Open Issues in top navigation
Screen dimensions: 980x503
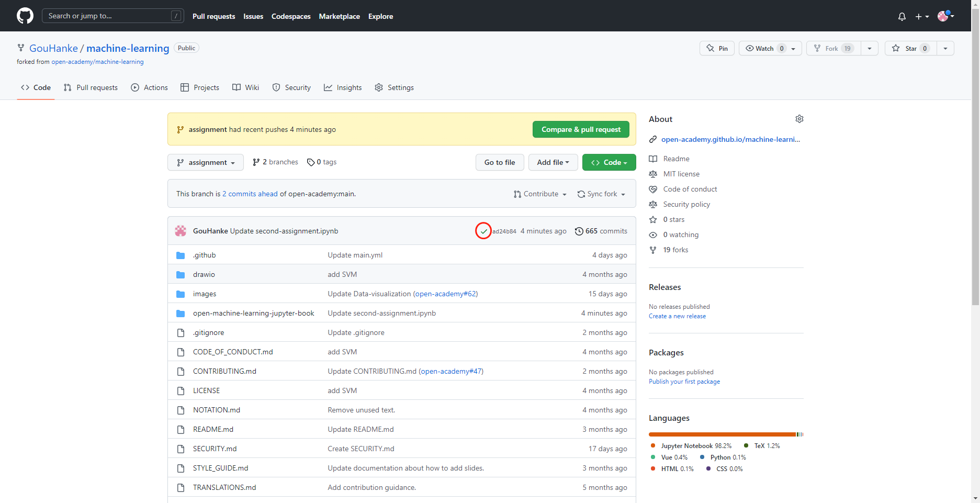(x=253, y=16)
